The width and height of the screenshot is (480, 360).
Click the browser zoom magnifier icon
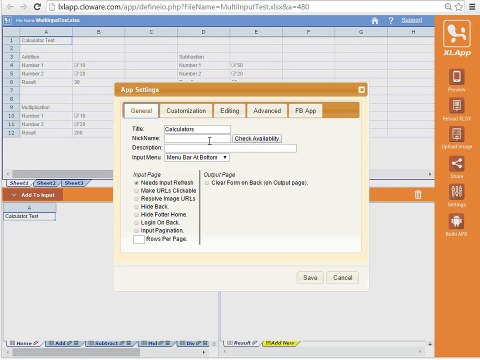pos(448,7)
